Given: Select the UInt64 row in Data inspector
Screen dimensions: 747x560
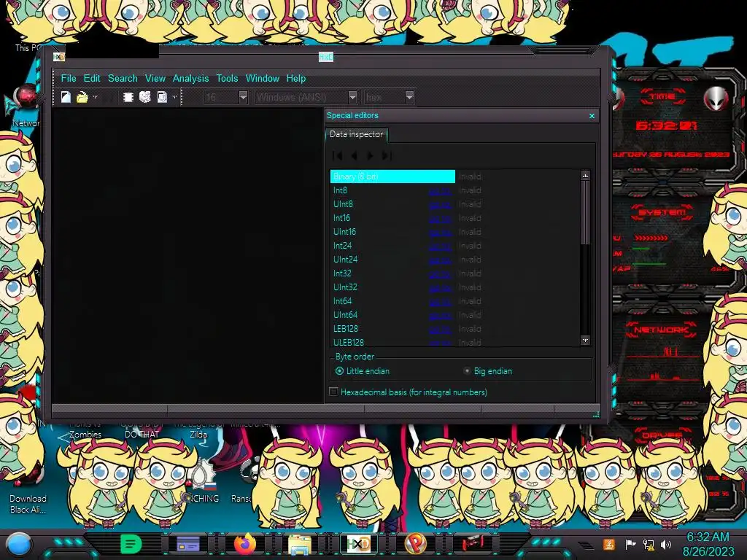Looking at the screenshot, I should pyautogui.click(x=454, y=315).
